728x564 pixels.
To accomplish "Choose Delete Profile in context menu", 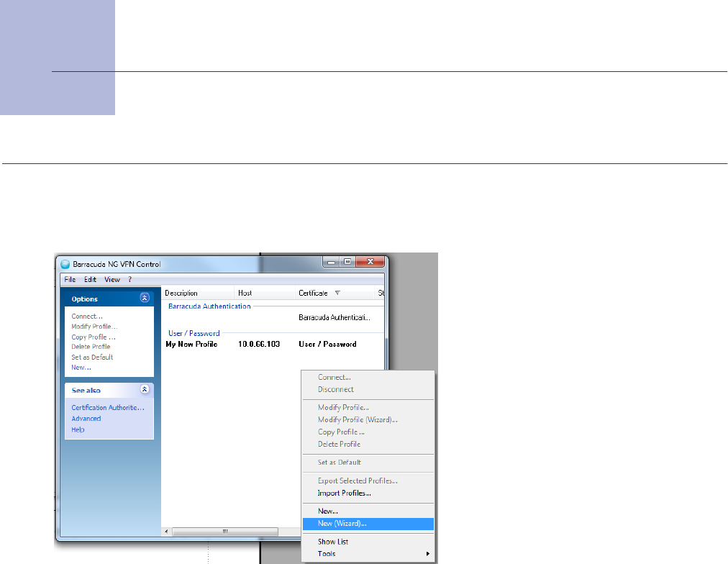I will click(368, 445).
